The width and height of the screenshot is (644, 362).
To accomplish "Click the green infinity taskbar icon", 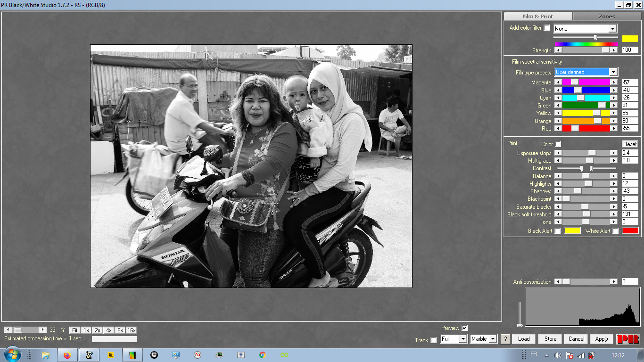I will (284, 355).
